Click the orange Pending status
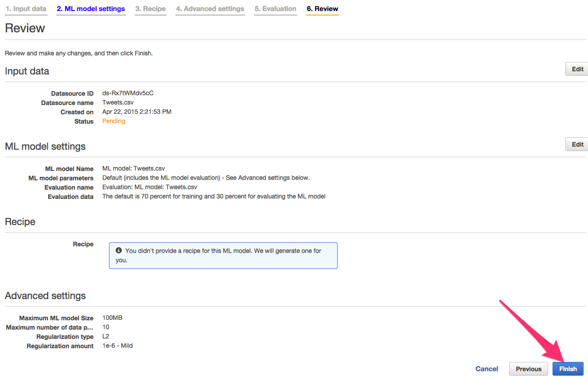This screenshot has height=377, width=588. pos(113,121)
